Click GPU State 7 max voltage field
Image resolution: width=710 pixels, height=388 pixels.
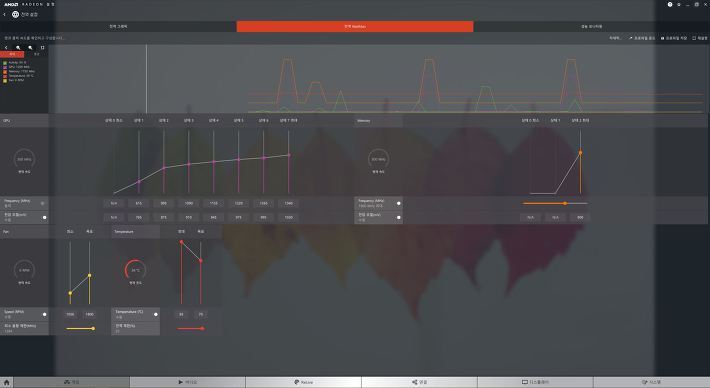288,217
